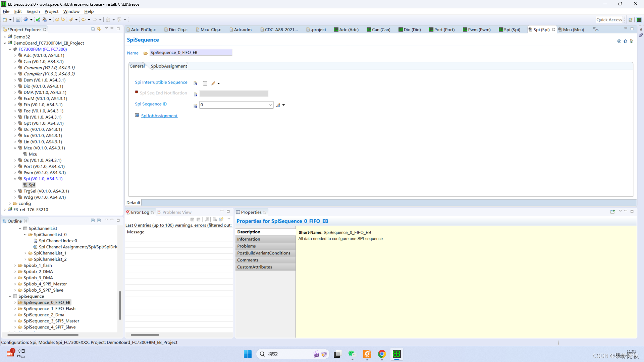
Task: Expand the Adc module tree node
Action: coord(15,56)
